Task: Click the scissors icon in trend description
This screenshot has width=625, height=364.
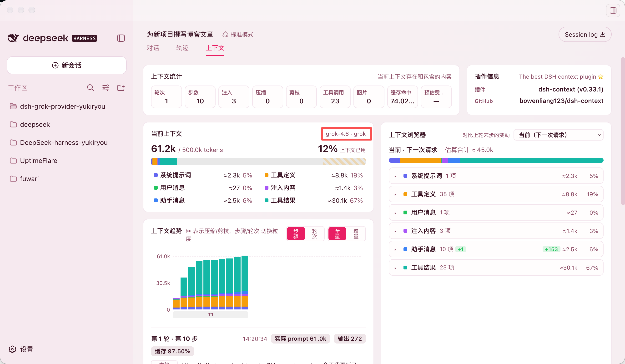Action: tap(188, 231)
